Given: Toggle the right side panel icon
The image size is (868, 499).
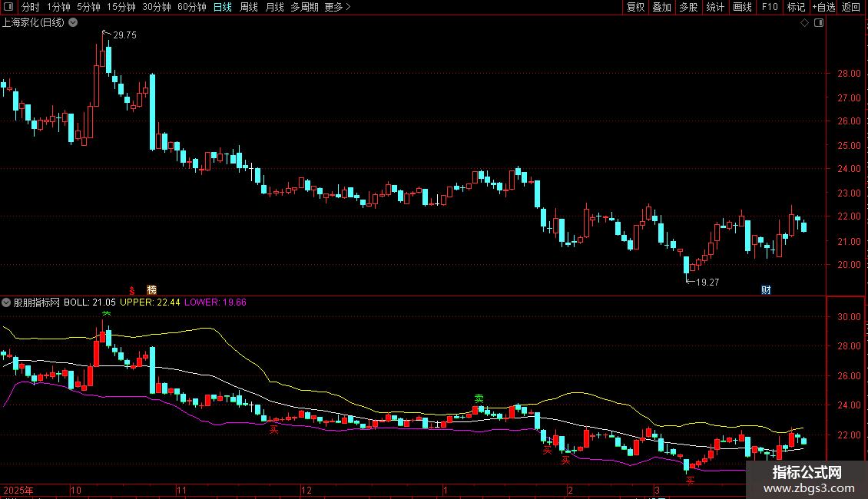Looking at the screenshot, I should coord(819,23).
